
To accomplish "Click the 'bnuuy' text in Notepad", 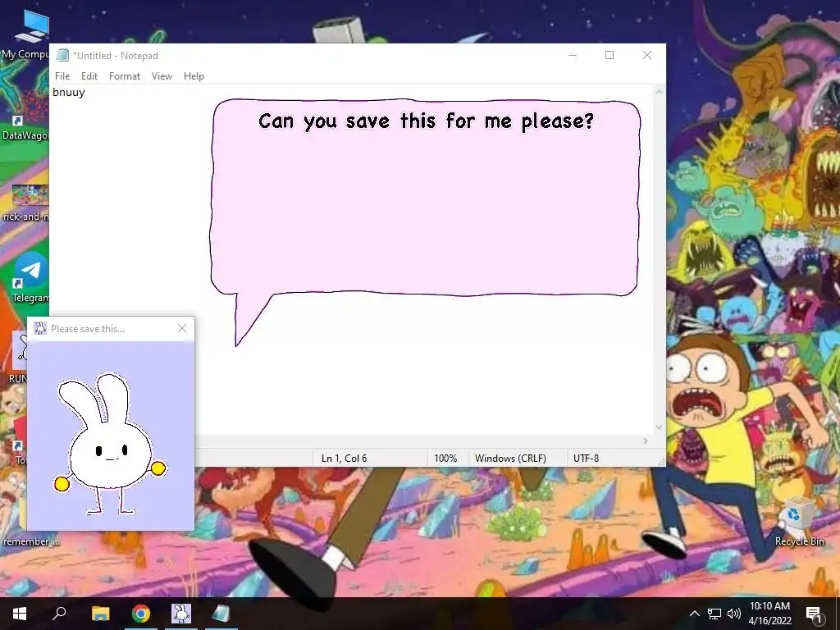I will [x=69, y=92].
